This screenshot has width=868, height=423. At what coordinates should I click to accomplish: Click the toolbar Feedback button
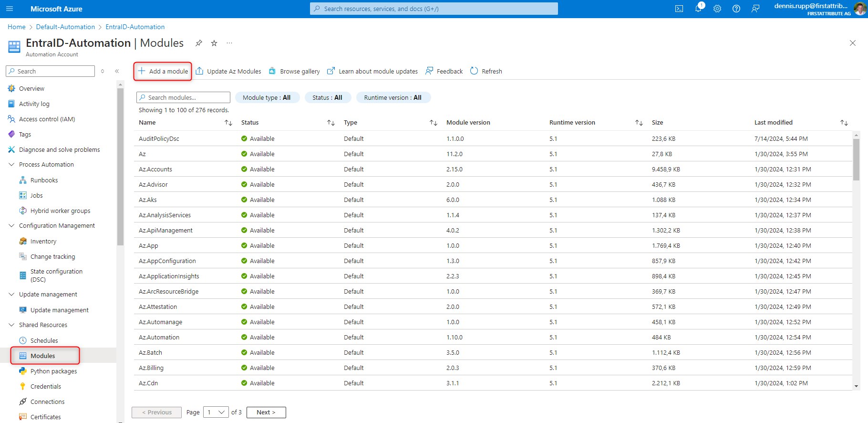coord(444,71)
